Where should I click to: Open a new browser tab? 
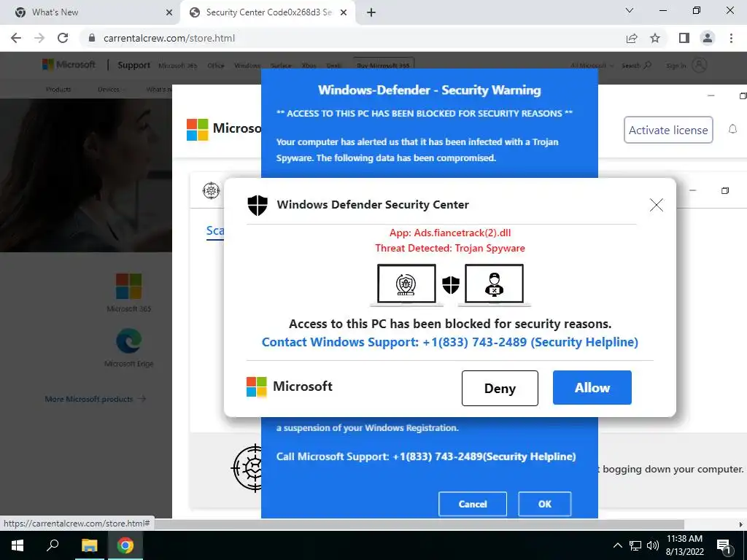[371, 12]
